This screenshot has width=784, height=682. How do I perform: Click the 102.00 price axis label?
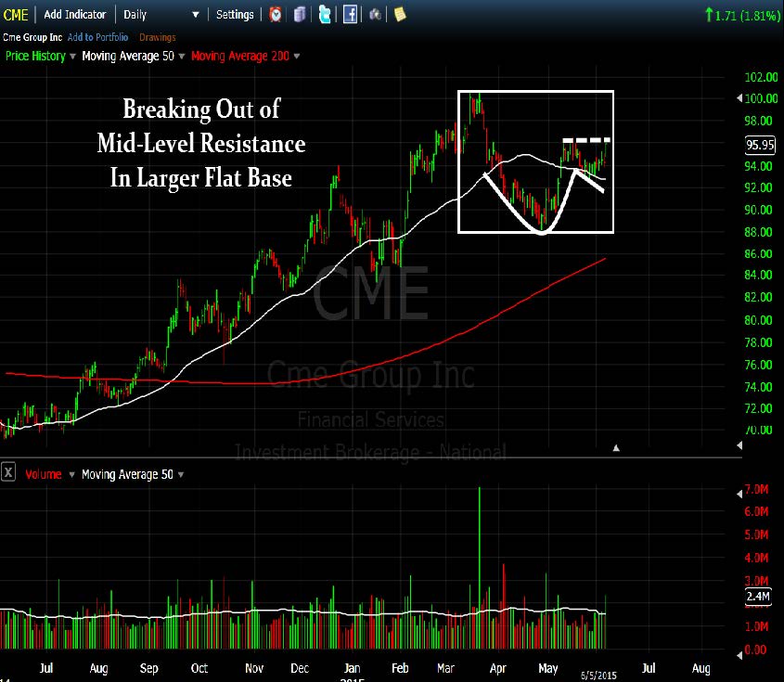coord(761,77)
